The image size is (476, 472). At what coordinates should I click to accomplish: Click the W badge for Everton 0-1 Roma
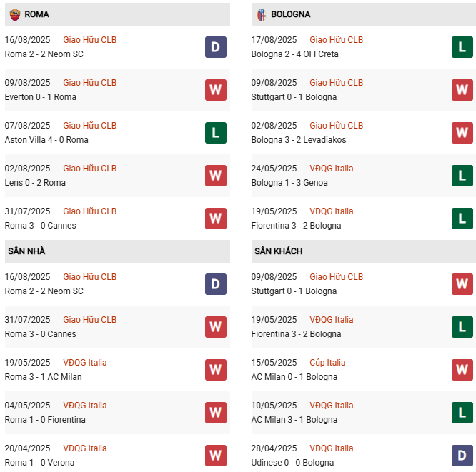[x=216, y=90]
